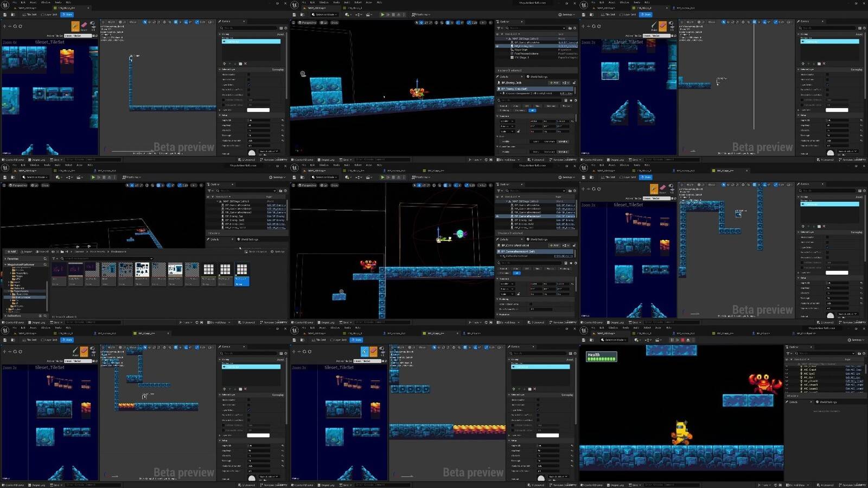Image resolution: width=868 pixels, height=488 pixels.
Task: Open Selection Mode dropdown in the BP_Enemy_Crab editor
Action: coord(323,15)
